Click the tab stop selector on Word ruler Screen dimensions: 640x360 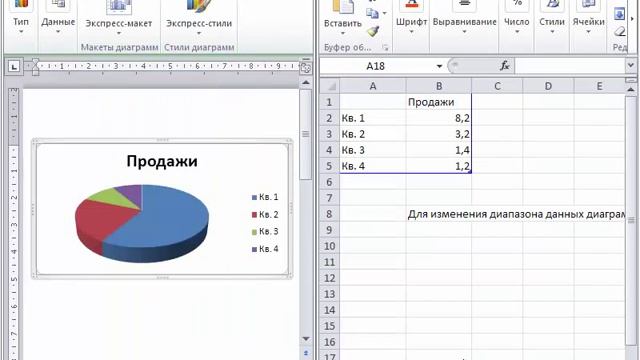coord(14,66)
